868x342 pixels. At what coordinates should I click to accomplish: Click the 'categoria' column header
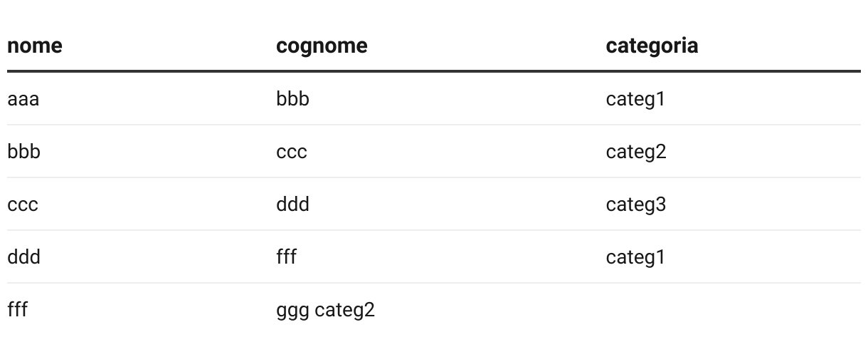tap(652, 46)
